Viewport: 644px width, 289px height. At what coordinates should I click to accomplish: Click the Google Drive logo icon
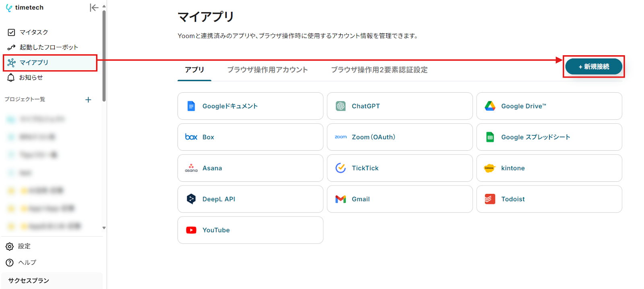(490, 106)
